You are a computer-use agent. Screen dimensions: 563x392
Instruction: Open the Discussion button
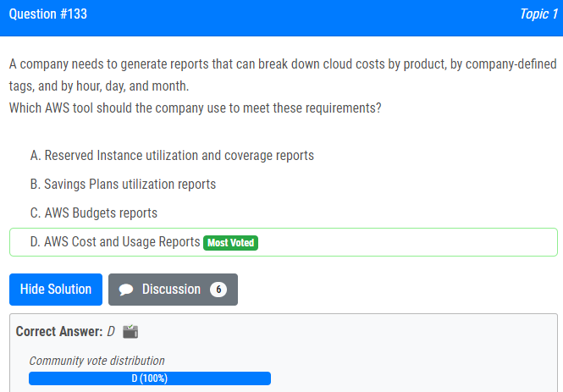[173, 290]
